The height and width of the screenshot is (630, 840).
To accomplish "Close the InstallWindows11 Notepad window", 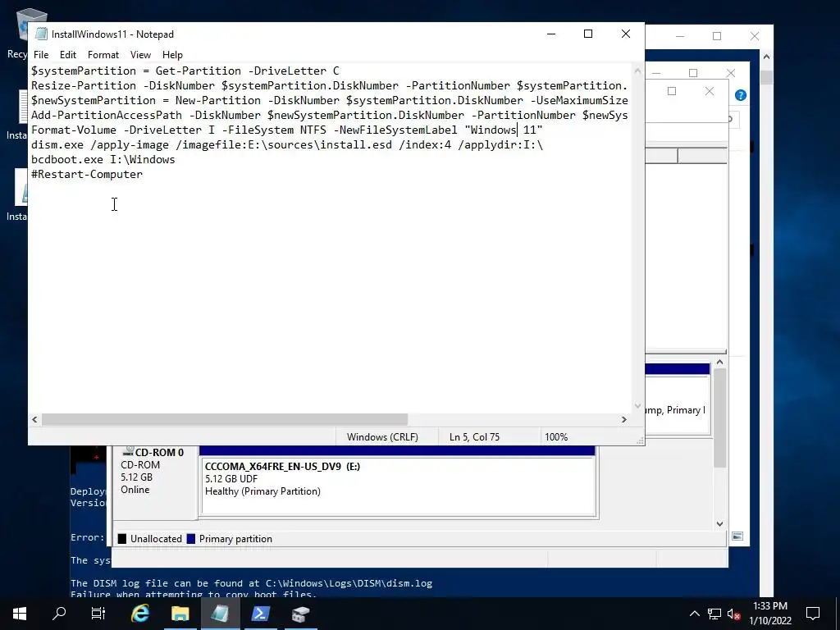I will click(626, 34).
